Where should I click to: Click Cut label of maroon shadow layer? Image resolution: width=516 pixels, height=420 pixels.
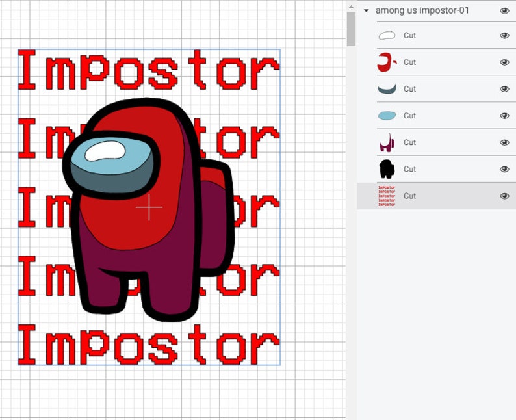[409, 142]
